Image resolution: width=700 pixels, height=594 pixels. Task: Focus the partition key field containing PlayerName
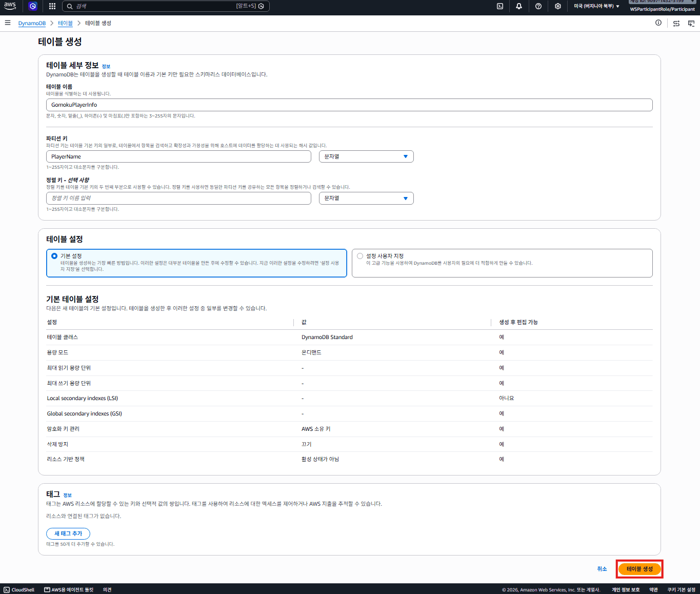(x=178, y=156)
